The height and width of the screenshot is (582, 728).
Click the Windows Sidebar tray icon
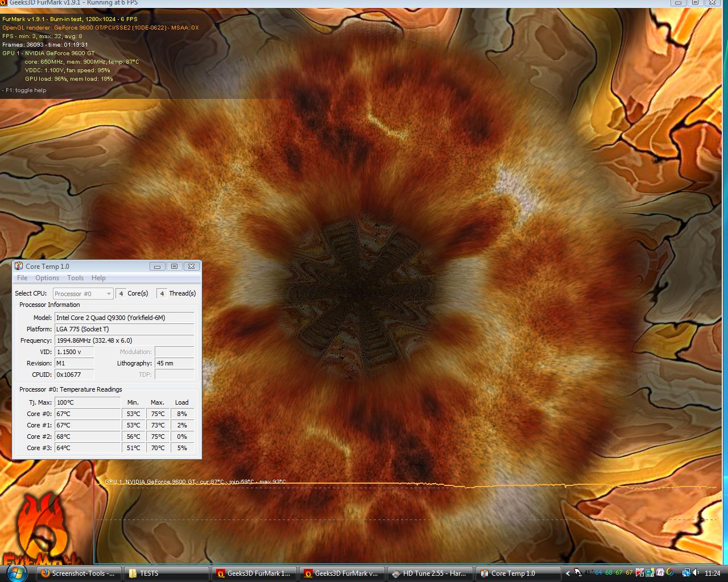650,573
